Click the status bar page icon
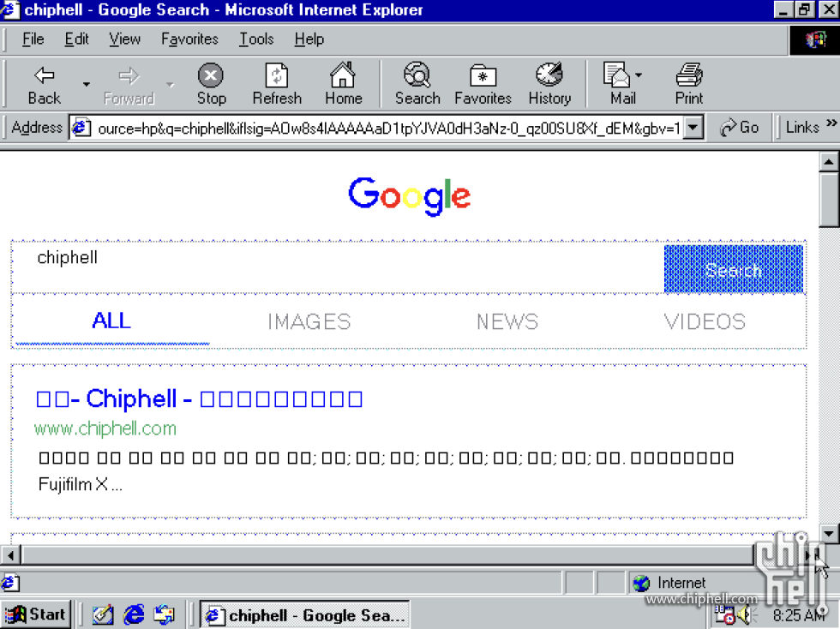The height and width of the screenshot is (629, 840). click(x=10, y=583)
